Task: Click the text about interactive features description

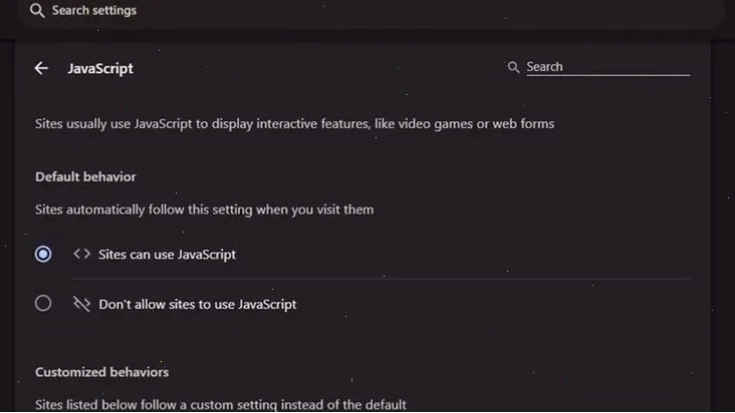Action: tap(295, 124)
